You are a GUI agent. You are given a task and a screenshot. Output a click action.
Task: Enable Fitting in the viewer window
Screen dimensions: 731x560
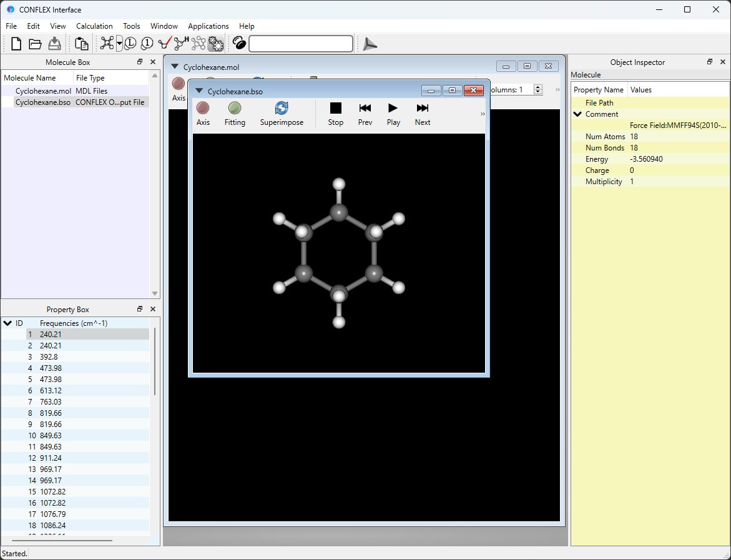point(235,114)
